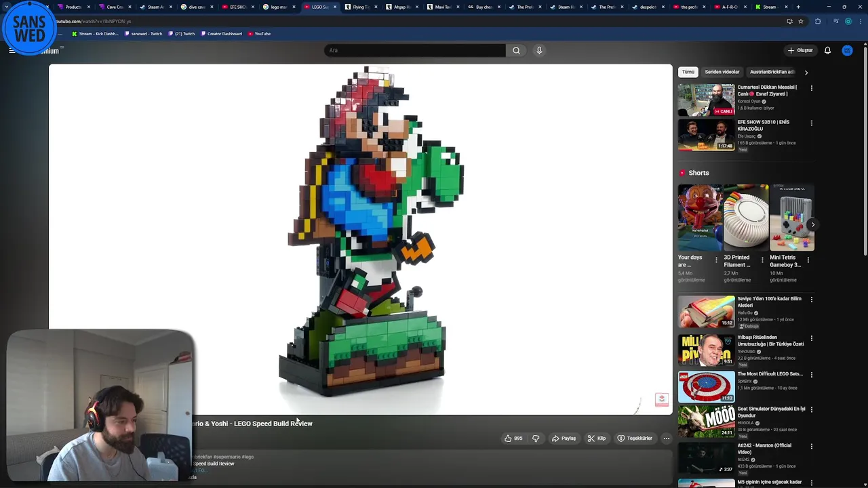The height and width of the screenshot is (488, 868).
Task: Open the YouTube account avatar menu
Action: click(x=847, y=50)
